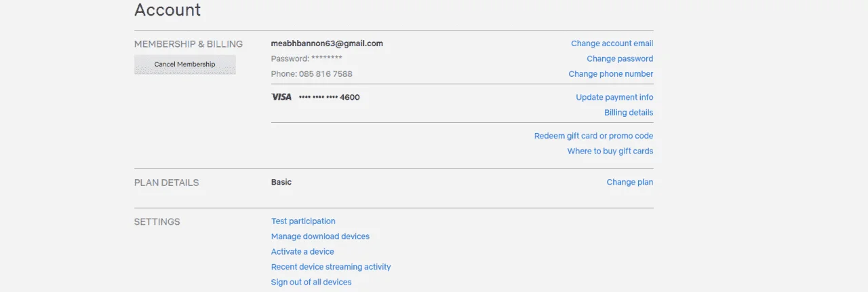This screenshot has height=292, width=868.
Task: Click the Basic plan name
Action: pyautogui.click(x=281, y=182)
